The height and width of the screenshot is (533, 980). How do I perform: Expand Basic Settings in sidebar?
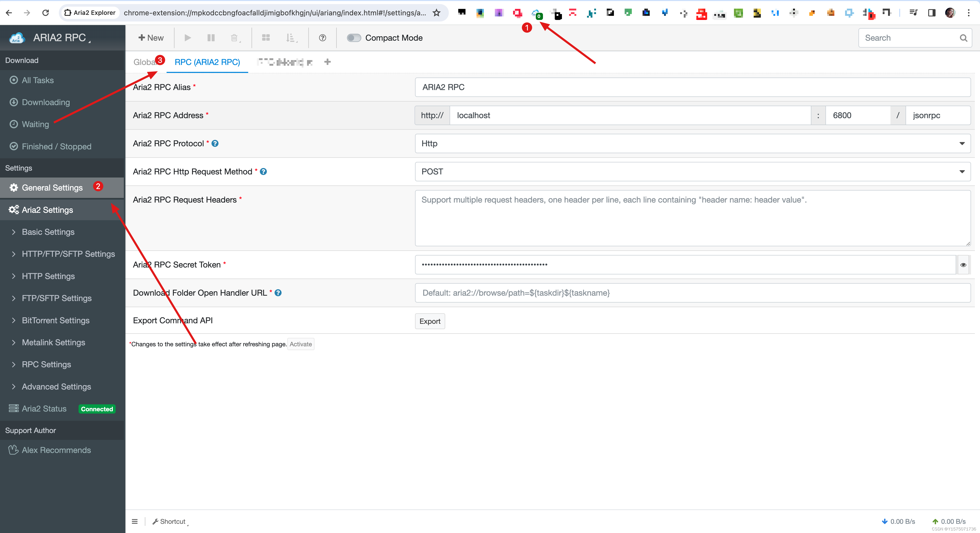point(48,232)
